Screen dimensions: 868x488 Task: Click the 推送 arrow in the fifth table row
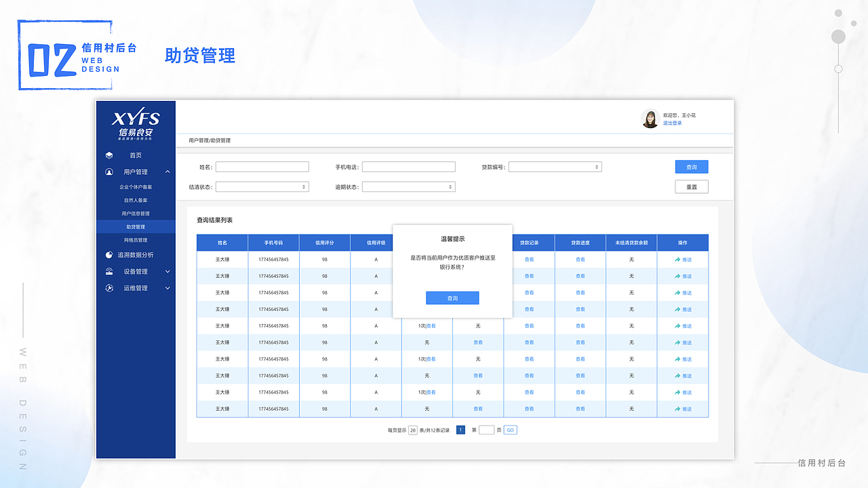pyautogui.click(x=677, y=326)
